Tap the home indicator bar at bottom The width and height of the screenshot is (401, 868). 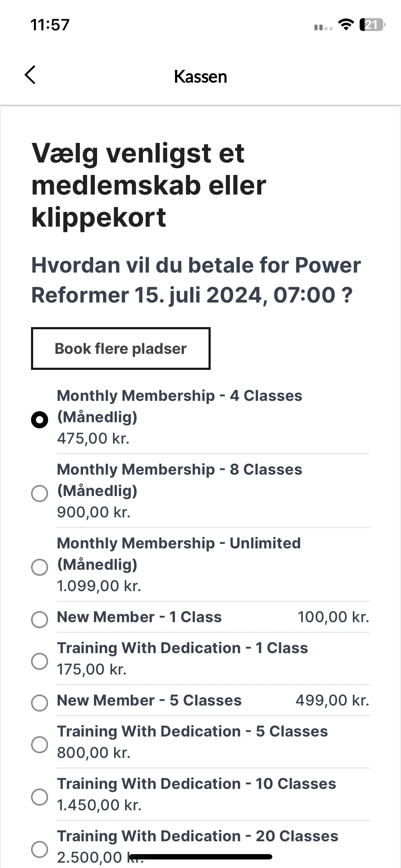[201, 857]
